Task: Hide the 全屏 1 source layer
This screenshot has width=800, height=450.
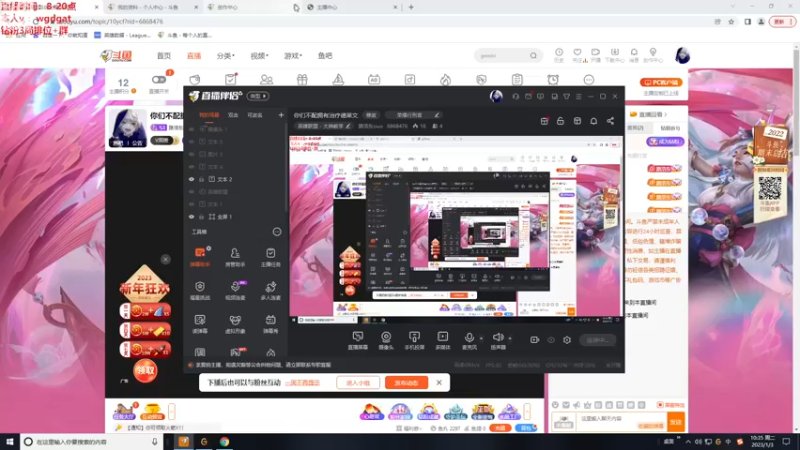Action: pos(191,217)
